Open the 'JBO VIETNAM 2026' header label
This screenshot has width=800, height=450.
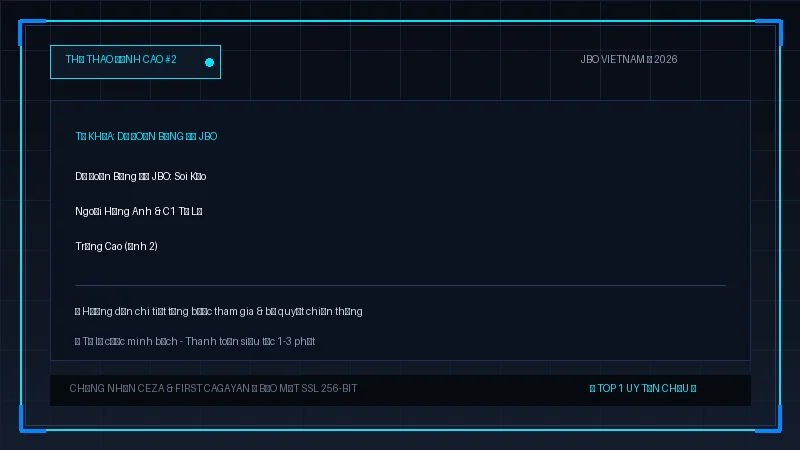629,60
